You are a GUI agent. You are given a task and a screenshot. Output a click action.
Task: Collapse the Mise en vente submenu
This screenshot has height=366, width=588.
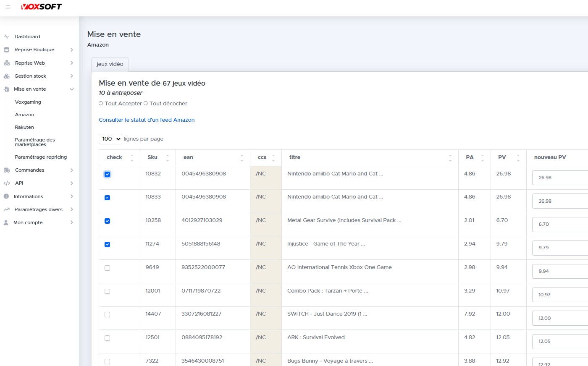click(71, 89)
